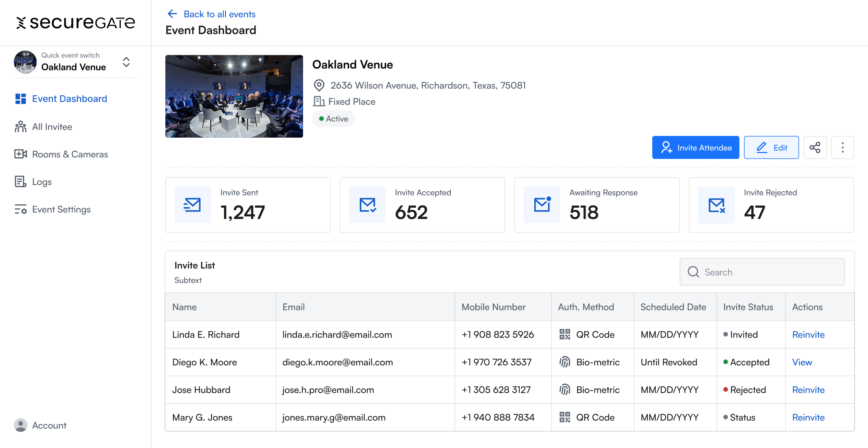Viewport: 868px width, 448px height.
Task: Open Event Dashboard in sidebar
Action: [x=70, y=99]
